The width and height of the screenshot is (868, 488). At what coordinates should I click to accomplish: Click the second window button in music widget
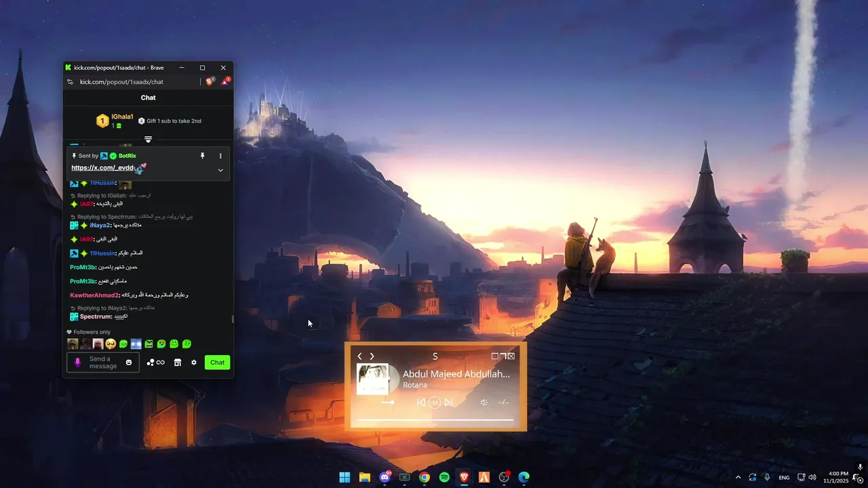[503, 357]
